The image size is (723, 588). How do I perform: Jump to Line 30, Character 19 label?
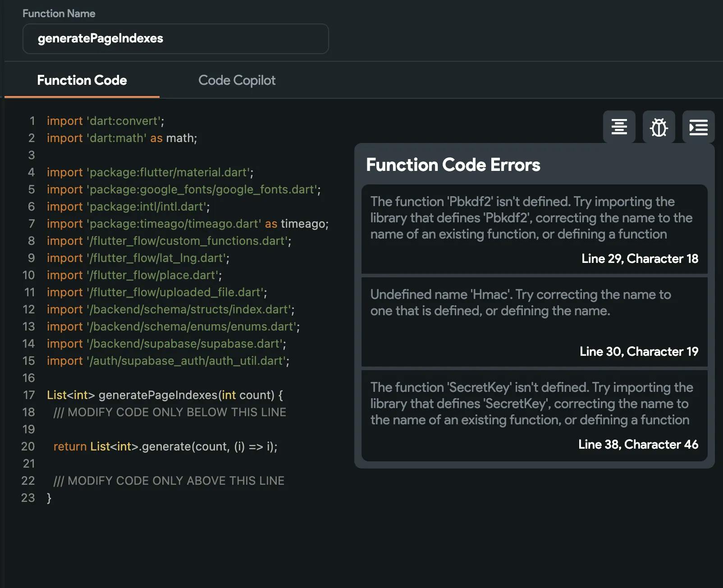[x=638, y=351]
